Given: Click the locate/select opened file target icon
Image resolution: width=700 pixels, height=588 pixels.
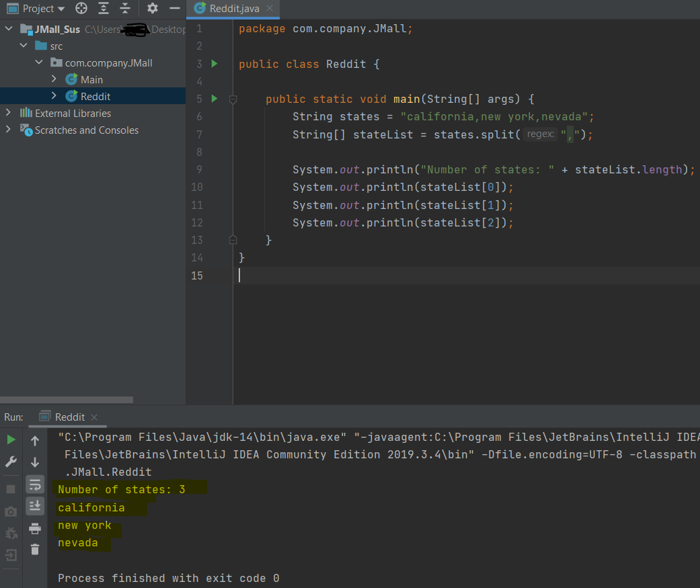Looking at the screenshot, I should tap(81, 8).
